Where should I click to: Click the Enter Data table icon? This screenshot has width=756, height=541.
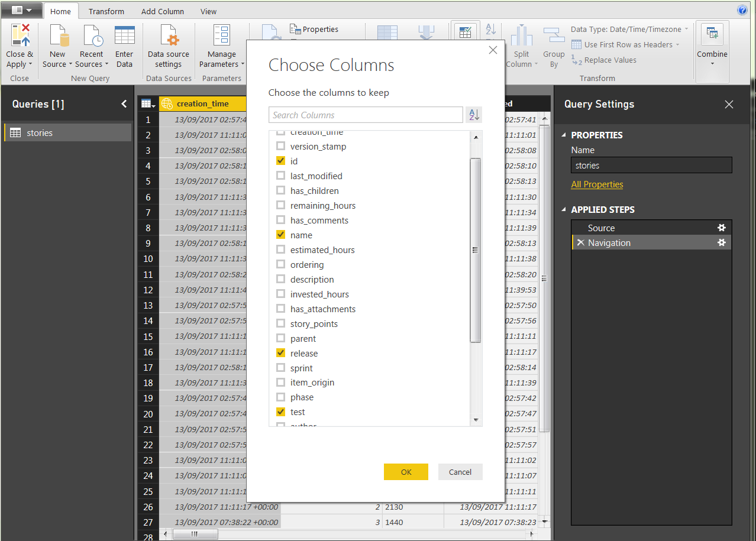pyautogui.click(x=124, y=36)
